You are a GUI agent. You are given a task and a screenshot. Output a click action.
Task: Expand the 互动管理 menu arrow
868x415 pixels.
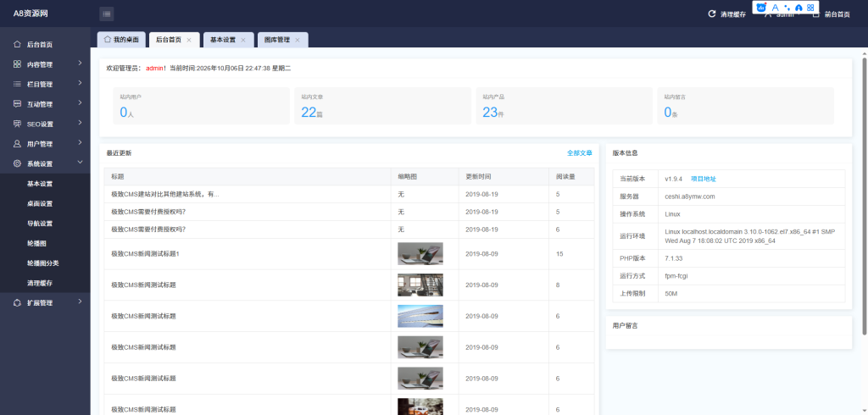click(81, 103)
